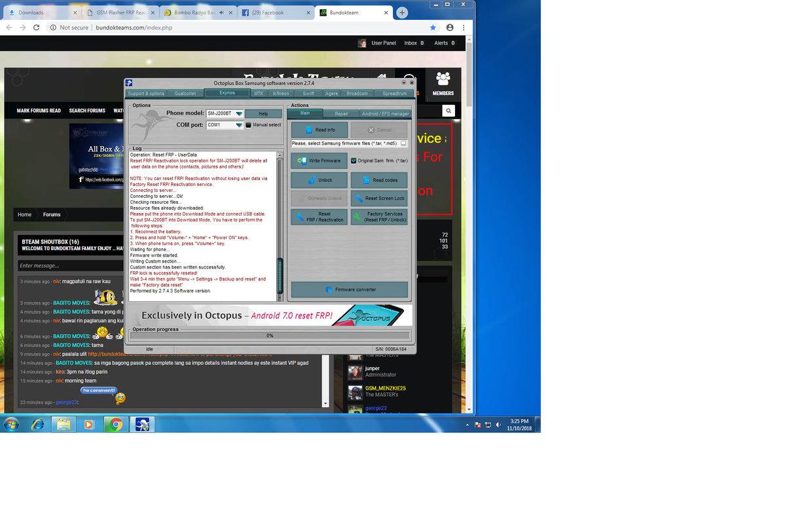Open the Swift tab
Screen dimensions: 812x524
coord(308,94)
